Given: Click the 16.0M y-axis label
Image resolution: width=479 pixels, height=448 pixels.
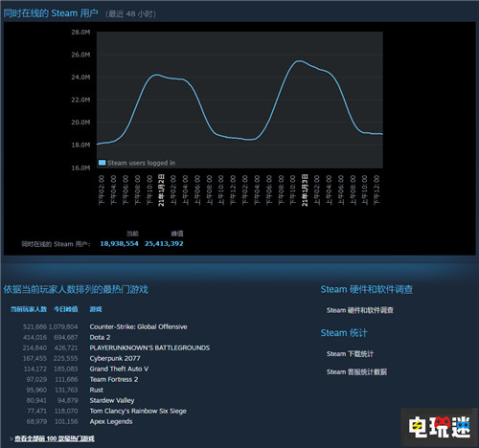Looking at the screenshot, I should [x=80, y=168].
